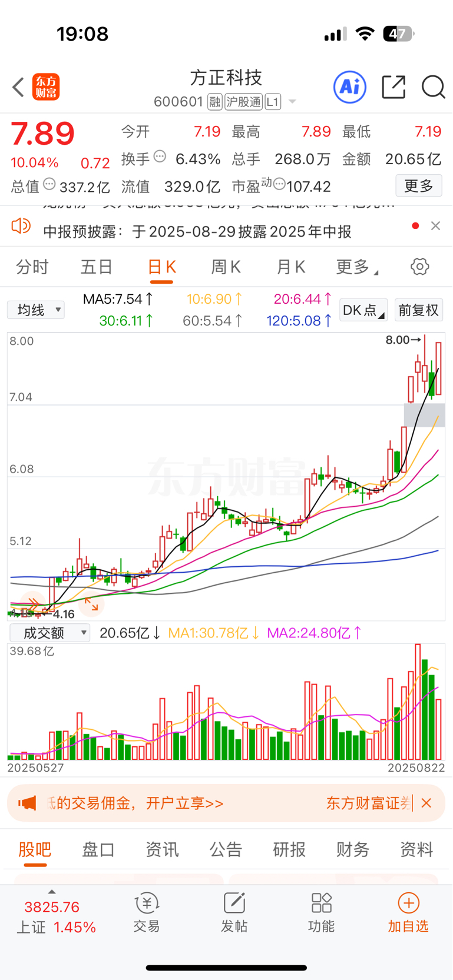
Task: Tap the 融 margin trading badge
Action: pos(215,102)
